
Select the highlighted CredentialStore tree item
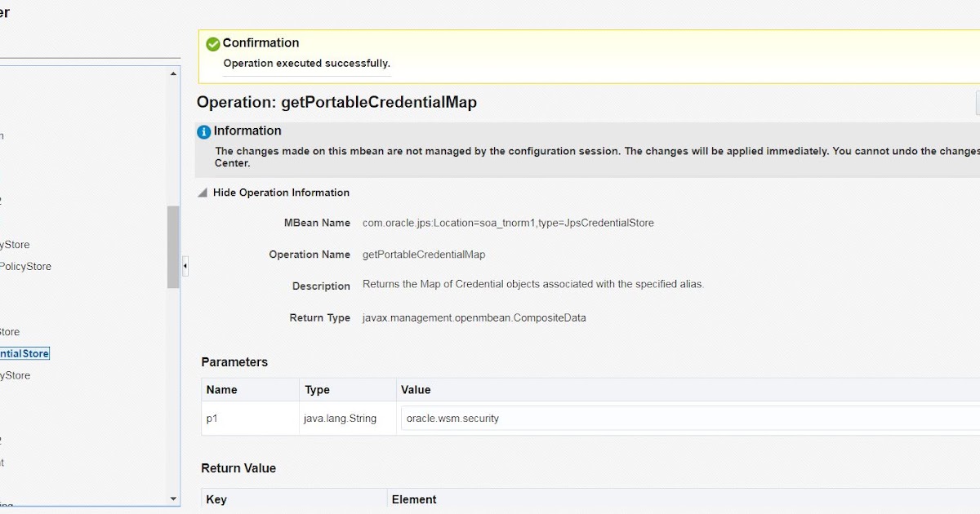24,354
